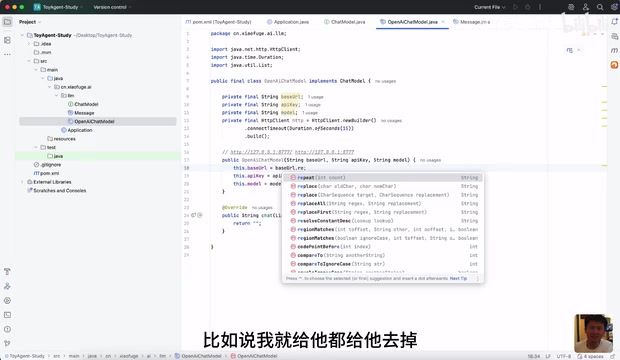Choose replaceAll completion suggestion
The image size is (620, 360).
[383, 203]
